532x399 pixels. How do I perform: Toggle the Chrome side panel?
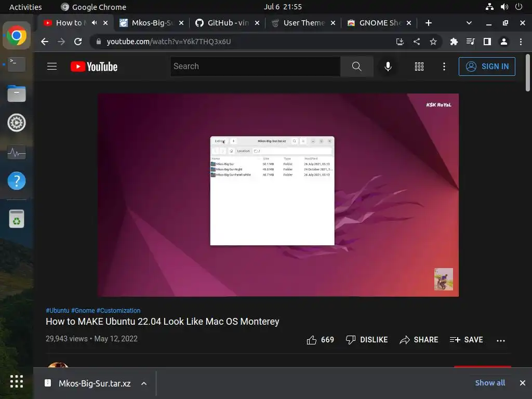pos(487,42)
